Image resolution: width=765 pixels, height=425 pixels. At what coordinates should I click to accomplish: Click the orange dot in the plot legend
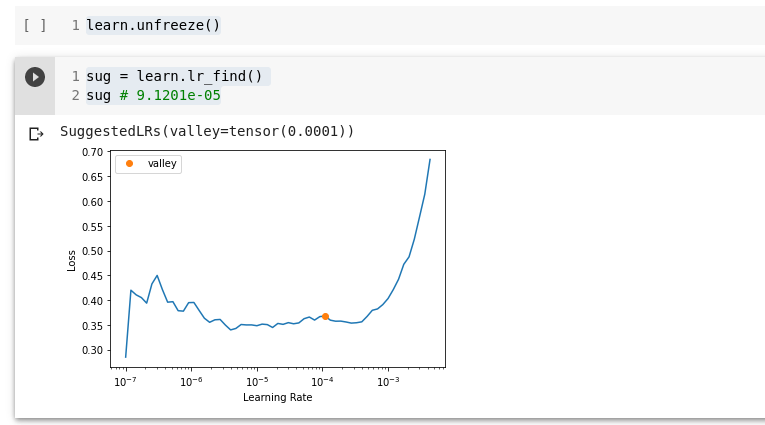[x=129, y=164]
